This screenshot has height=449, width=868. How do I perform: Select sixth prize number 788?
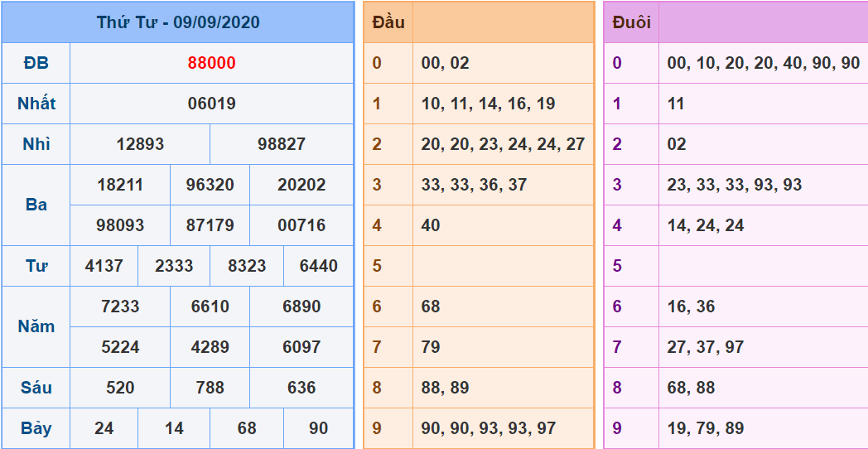210,388
